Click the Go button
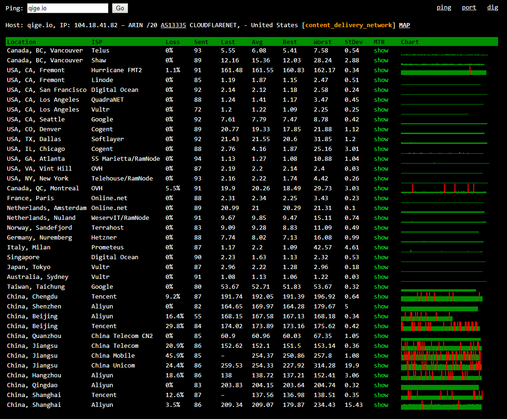Viewport: 507px width, 420px height. [120, 8]
